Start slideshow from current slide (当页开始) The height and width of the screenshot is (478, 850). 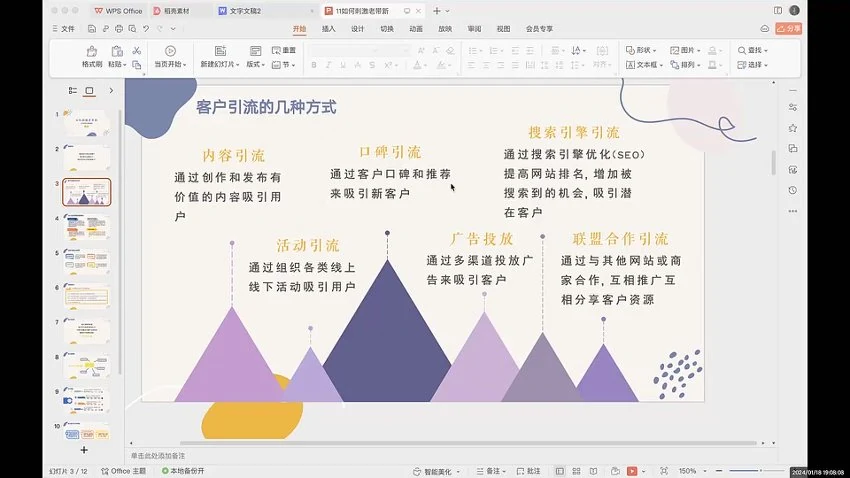click(170, 56)
